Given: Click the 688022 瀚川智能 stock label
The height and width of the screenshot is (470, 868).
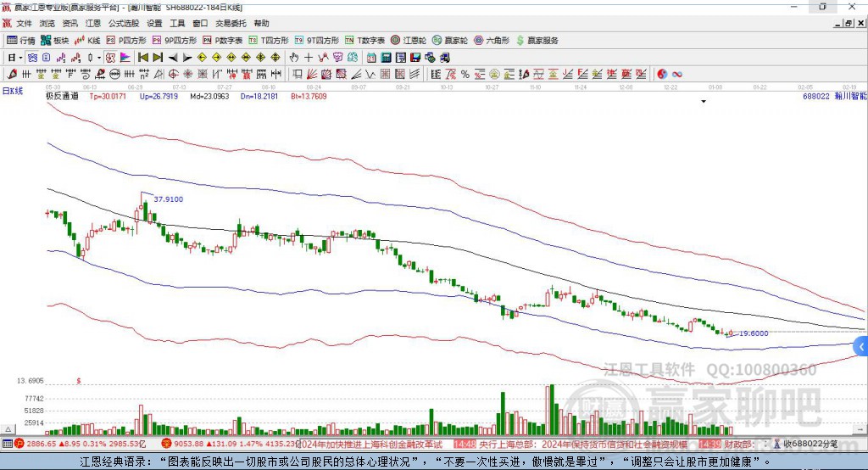Looking at the screenshot, I should 835,96.
